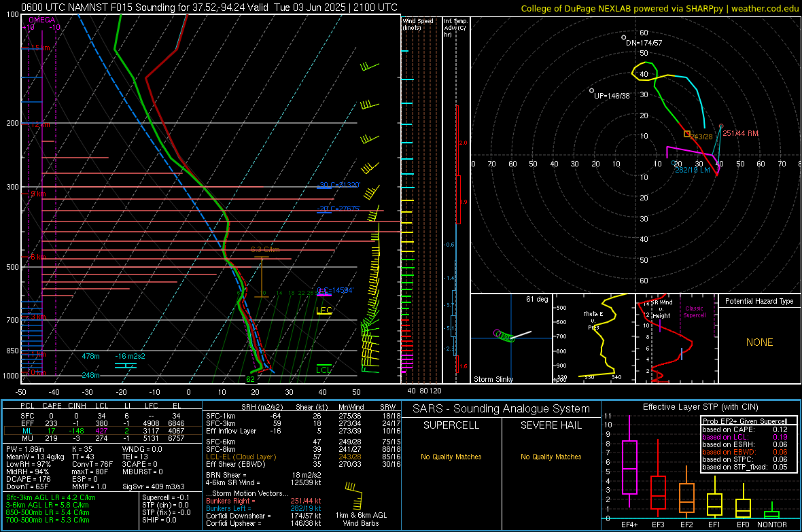Image resolution: width=802 pixels, height=532 pixels.
Task: Click the magenta EF4+ box plot
Action: (629, 461)
